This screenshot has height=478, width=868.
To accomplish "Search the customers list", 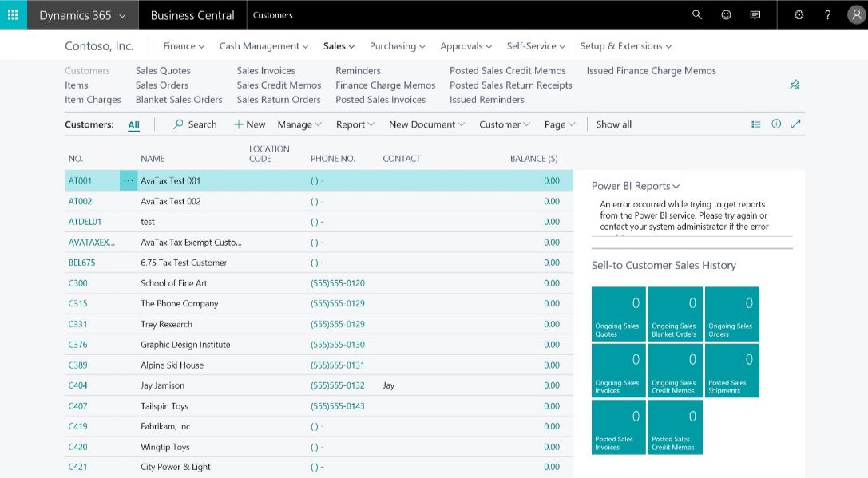I will (195, 124).
